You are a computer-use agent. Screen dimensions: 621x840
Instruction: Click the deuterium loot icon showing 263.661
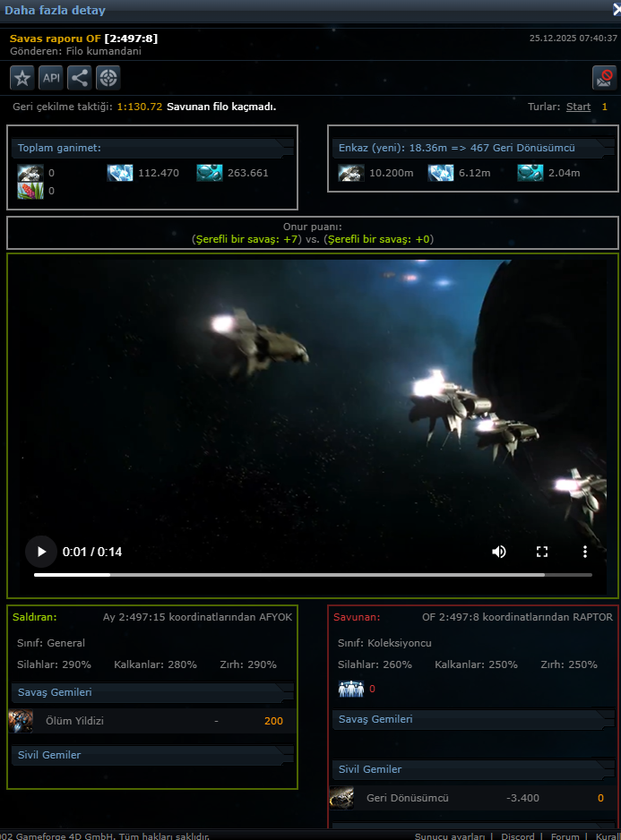point(209,173)
